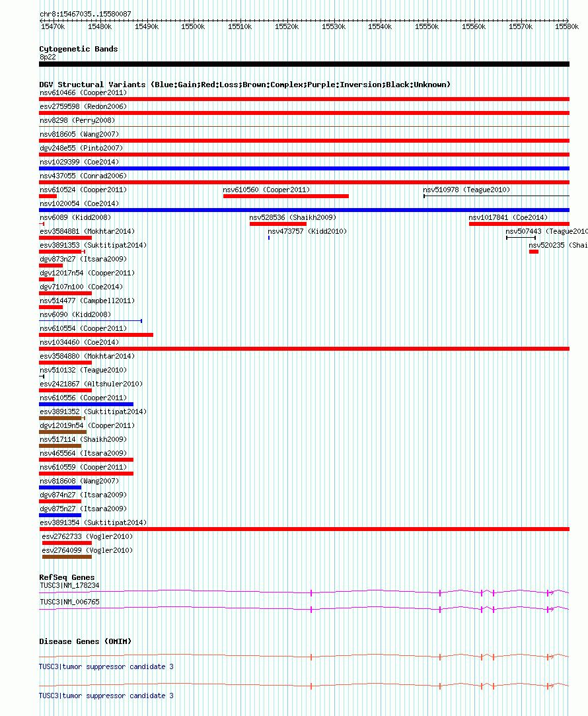
Task: Select the nsv465564 (Itsara2009) label
Action: tap(83, 453)
